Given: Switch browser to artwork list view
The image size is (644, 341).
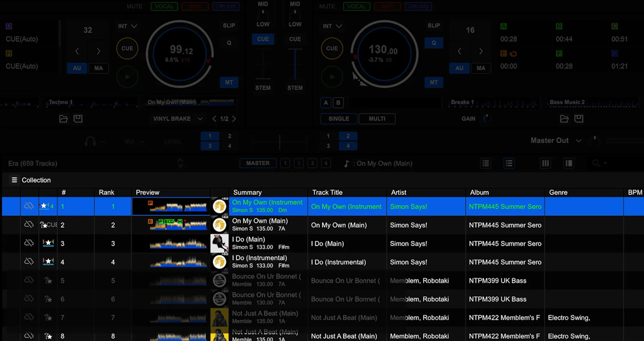Looking at the screenshot, I should (x=509, y=163).
